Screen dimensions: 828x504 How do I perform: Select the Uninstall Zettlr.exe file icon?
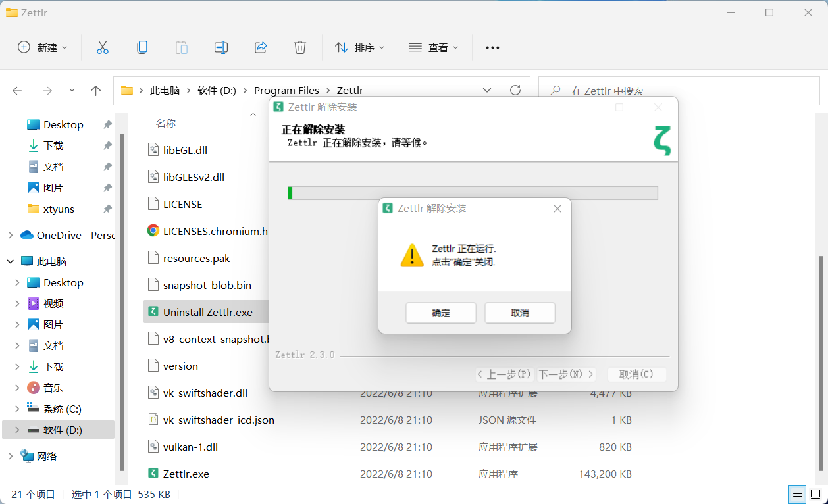[154, 312]
